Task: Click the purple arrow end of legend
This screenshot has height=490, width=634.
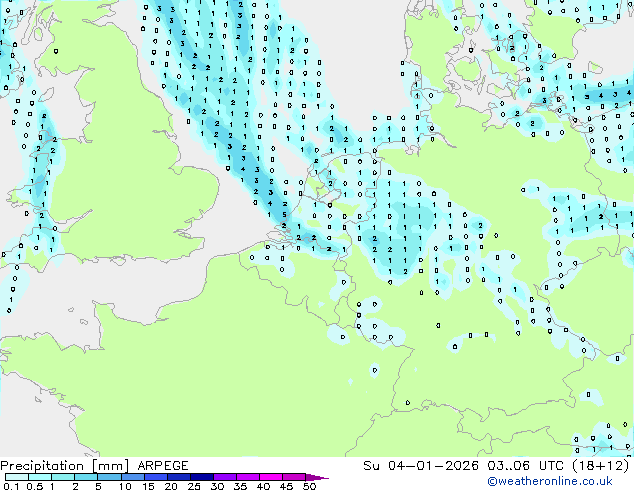Action: [317, 478]
